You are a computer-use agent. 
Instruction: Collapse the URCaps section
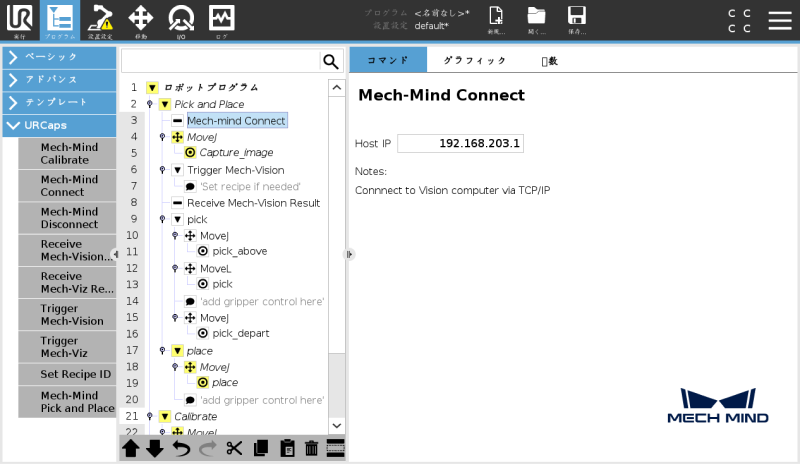pos(60,125)
